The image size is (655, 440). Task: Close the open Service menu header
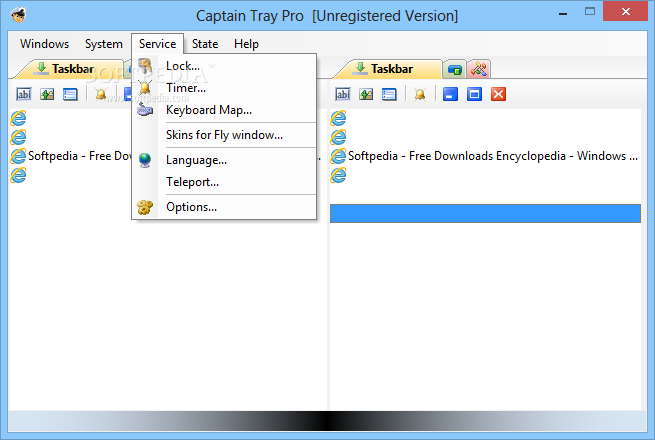pyautogui.click(x=157, y=44)
